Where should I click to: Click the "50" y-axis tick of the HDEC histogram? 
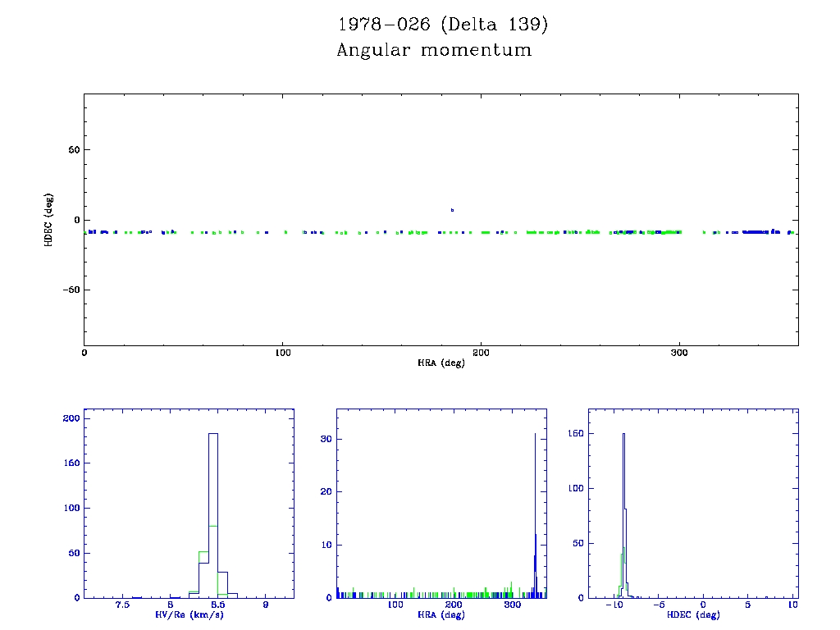[x=578, y=543]
